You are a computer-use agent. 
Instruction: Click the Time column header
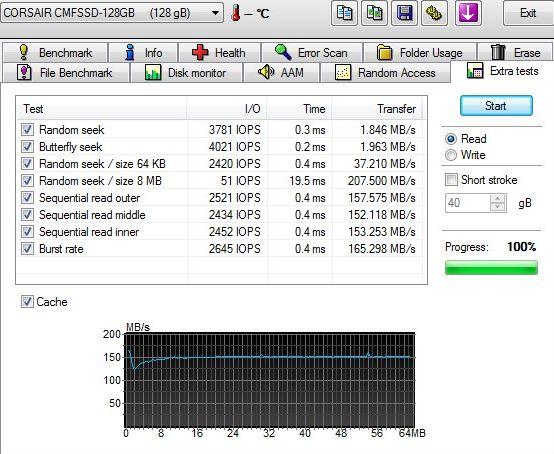coord(300,108)
